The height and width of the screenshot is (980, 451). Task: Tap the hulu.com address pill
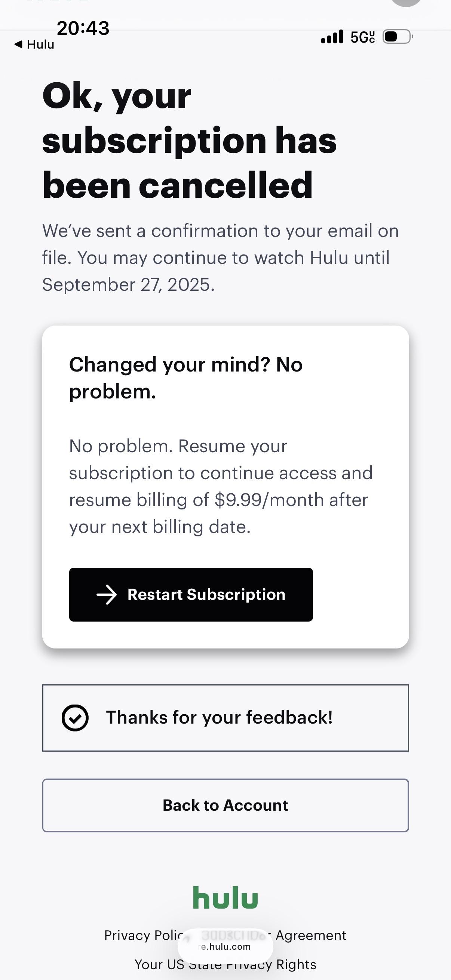click(225, 946)
